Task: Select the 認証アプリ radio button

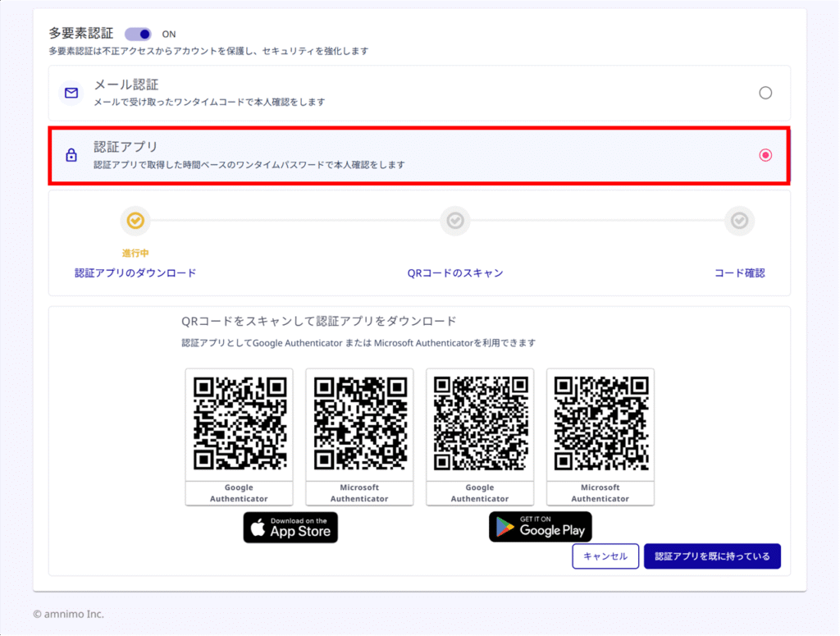Action: pos(765,155)
